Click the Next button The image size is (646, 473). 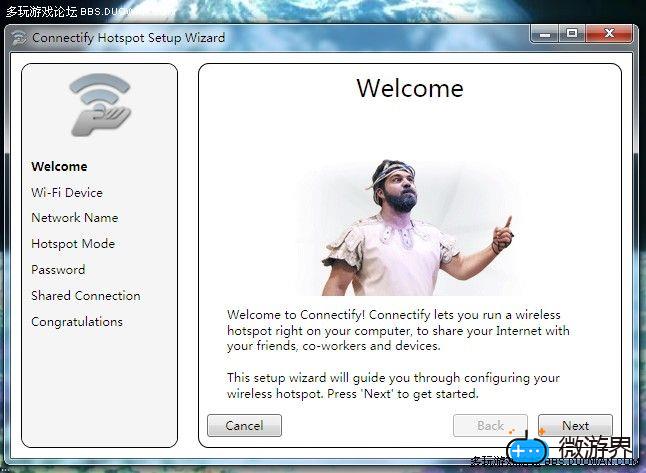click(x=575, y=425)
